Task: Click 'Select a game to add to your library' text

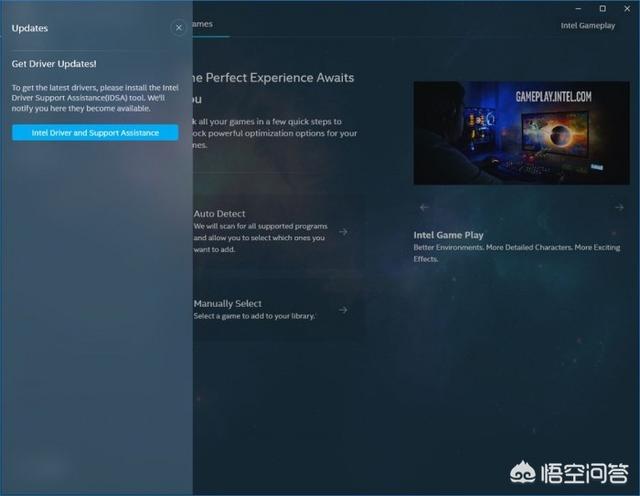Action: tap(254, 316)
